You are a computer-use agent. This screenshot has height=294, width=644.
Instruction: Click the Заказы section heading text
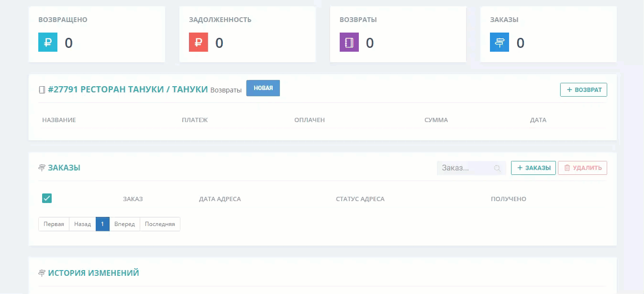tap(64, 168)
